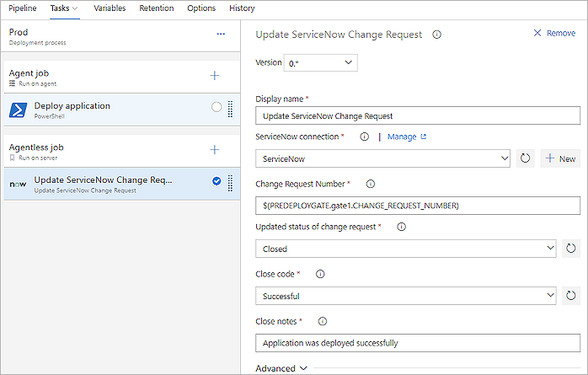Toggle the checked circle on Update ServiceNow task
This screenshot has height=375, width=588.
pyautogui.click(x=216, y=181)
